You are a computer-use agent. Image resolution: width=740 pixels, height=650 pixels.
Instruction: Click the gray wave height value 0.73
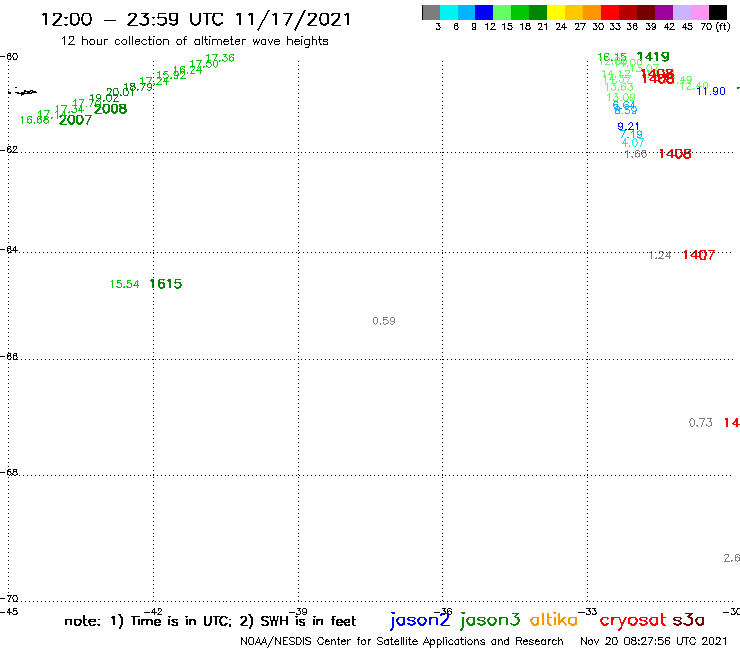[700, 422]
